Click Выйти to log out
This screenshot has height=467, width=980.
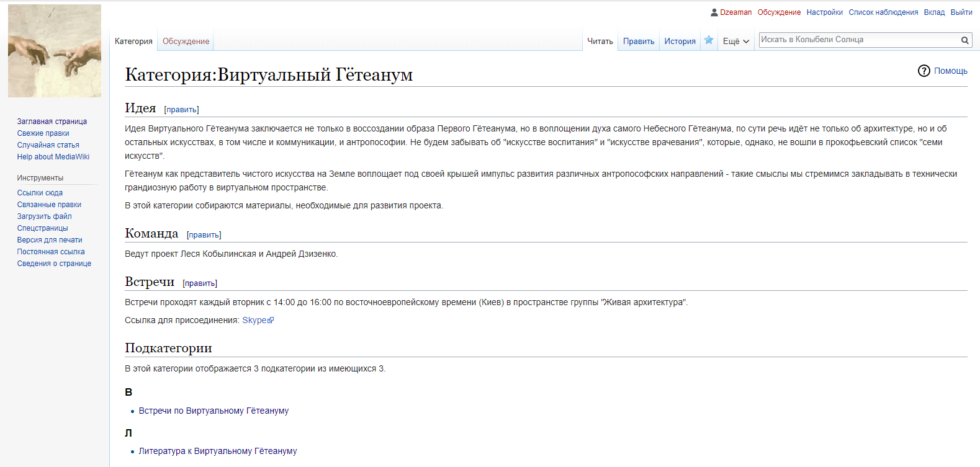961,12
